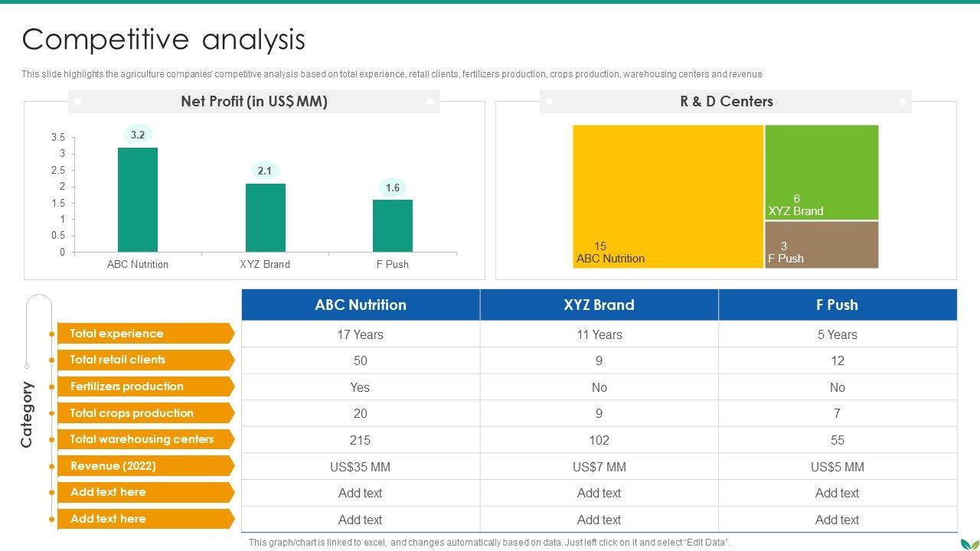Click the R & D Centers title
The image size is (980, 551).
pos(726,101)
